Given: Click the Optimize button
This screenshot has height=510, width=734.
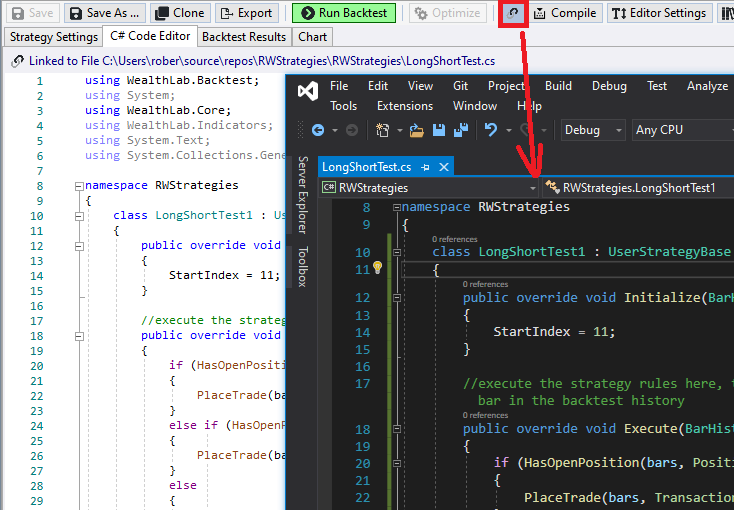Looking at the screenshot, I should pyautogui.click(x=448, y=13).
